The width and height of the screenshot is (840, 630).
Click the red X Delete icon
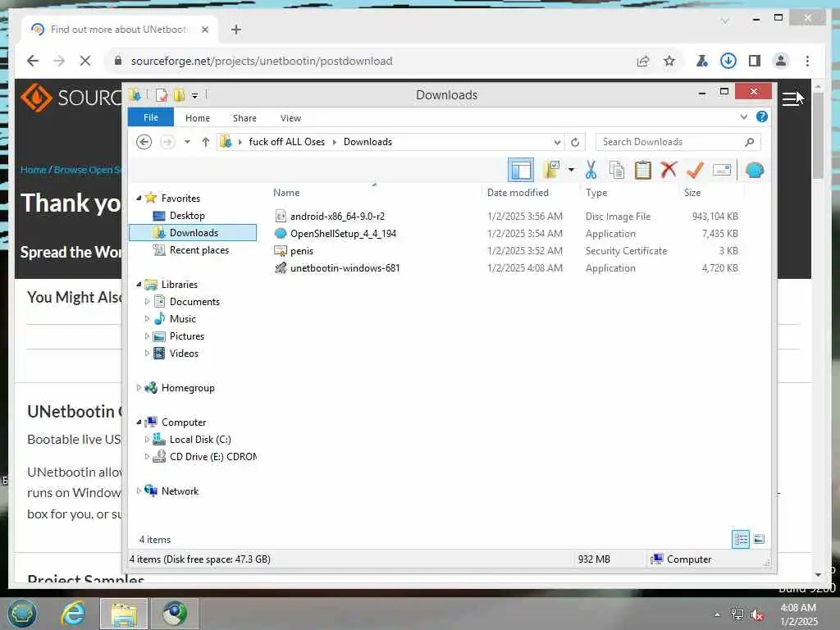[669, 170]
